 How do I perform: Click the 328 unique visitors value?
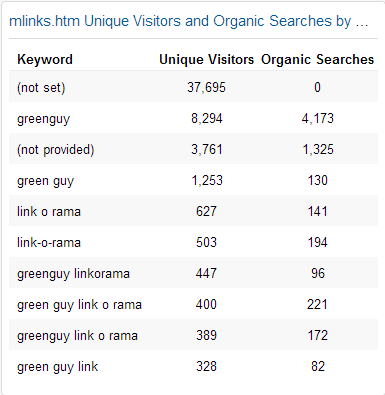[206, 367]
